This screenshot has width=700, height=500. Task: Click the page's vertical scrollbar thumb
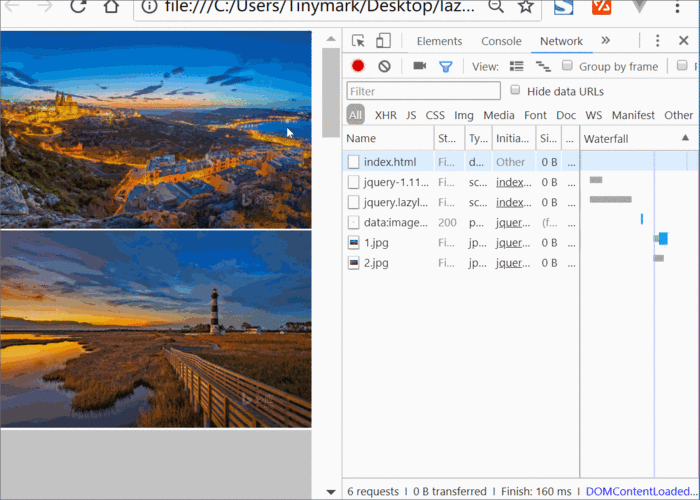(331, 92)
